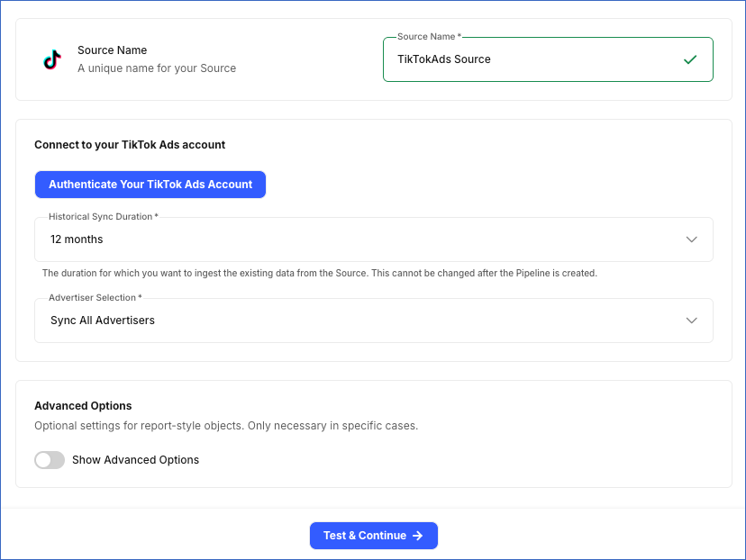Focus the Source Name input field
This screenshot has height=560, width=746.
click(548, 59)
